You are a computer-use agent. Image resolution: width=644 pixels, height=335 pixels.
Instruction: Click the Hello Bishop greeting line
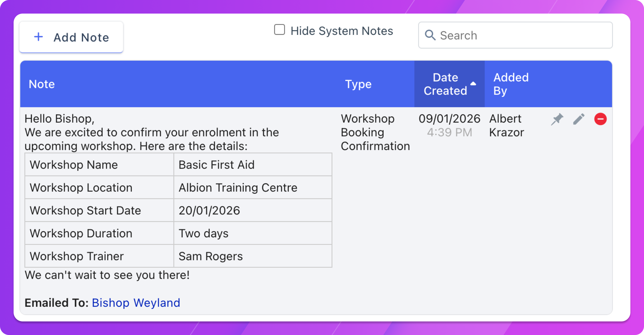click(x=60, y=119)
